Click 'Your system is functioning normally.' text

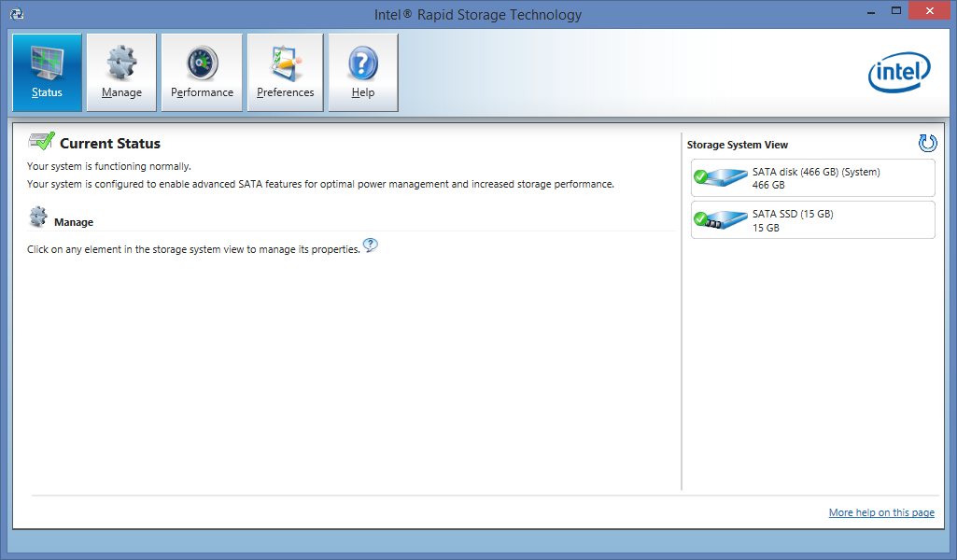click(109, 166)
